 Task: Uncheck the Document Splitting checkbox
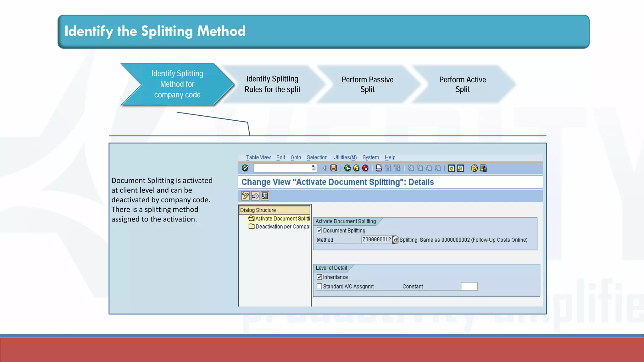(x=319, y=231)
